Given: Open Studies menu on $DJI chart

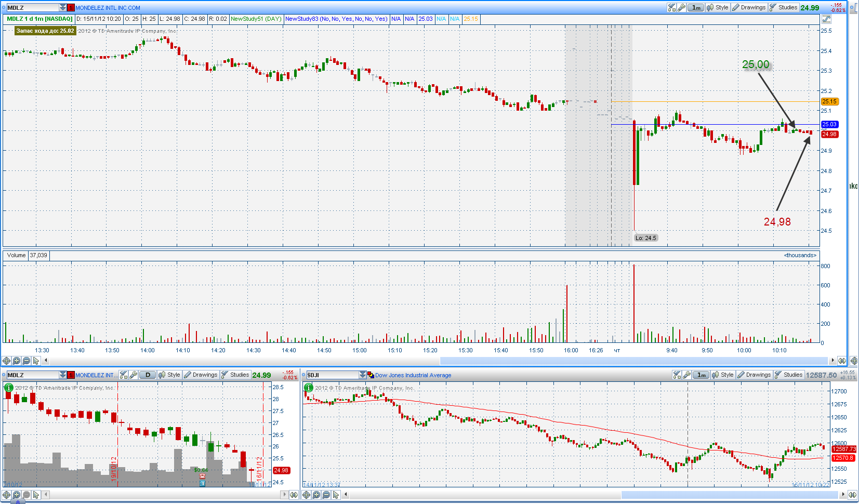Looking at the screenshot, I should (788, 375).
